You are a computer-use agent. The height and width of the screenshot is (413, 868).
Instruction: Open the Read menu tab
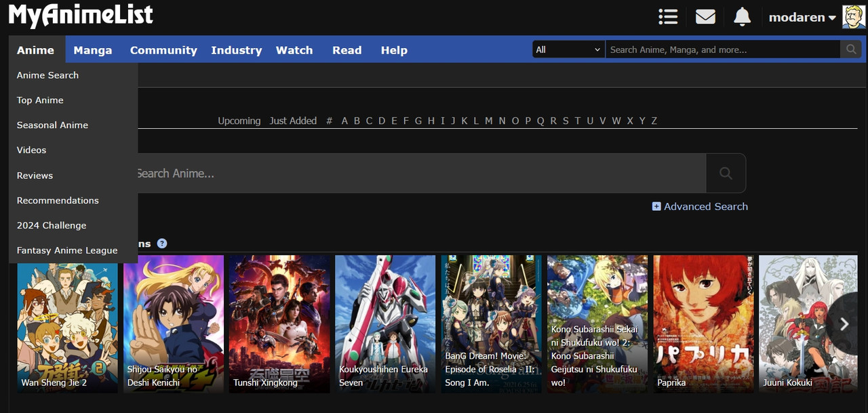347,50
